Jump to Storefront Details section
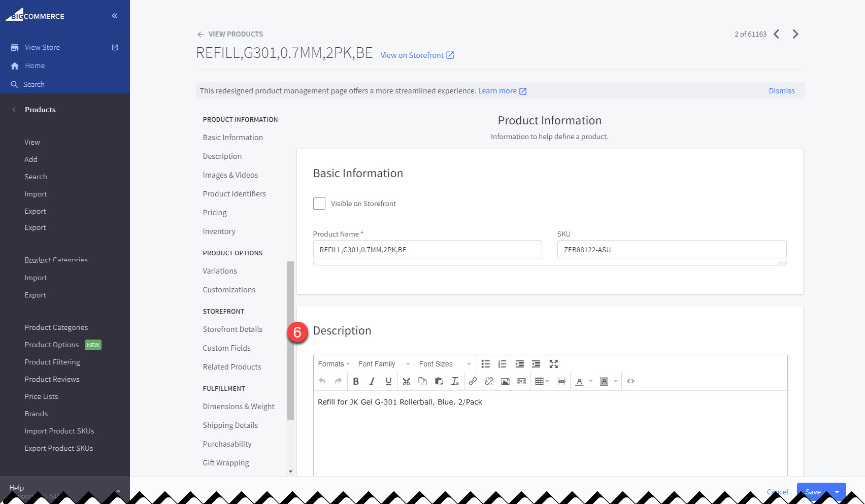865x504 pixels. tap(232, 329)
